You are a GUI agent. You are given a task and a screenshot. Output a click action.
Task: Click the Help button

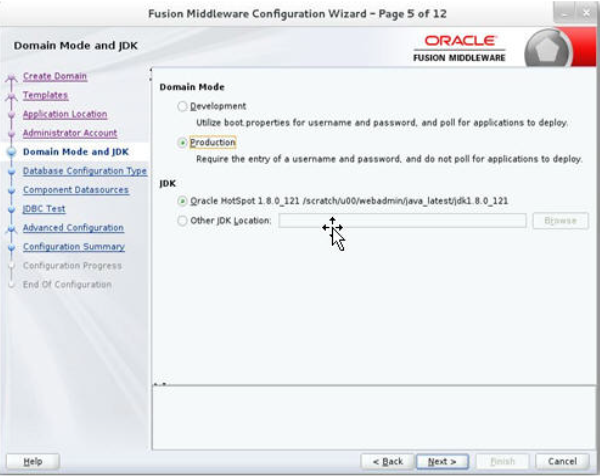(33, 461)
